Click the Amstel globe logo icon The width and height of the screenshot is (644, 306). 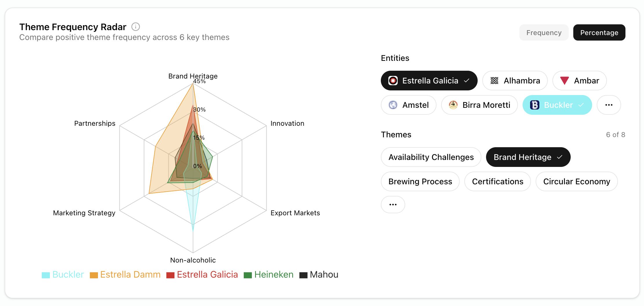[393, 105]
